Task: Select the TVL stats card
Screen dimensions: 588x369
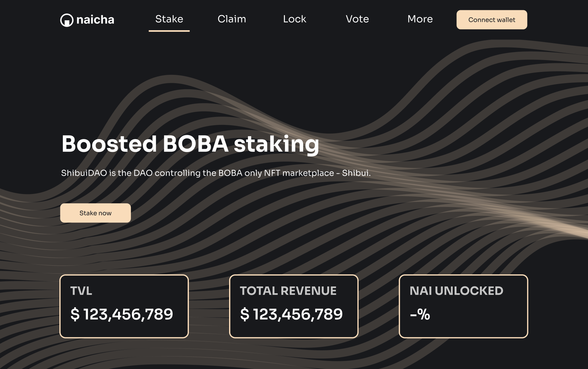Action: tap(124, 306)
